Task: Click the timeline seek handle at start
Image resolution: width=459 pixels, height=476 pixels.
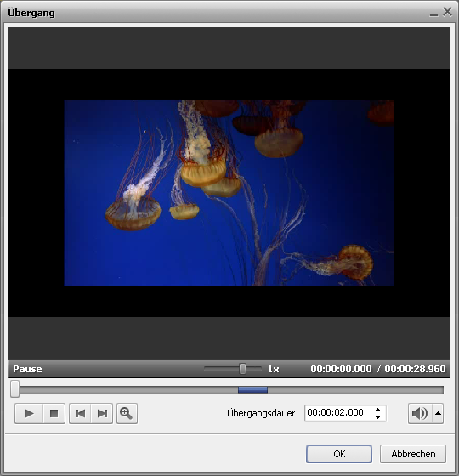Action: [x=14, y=389]
